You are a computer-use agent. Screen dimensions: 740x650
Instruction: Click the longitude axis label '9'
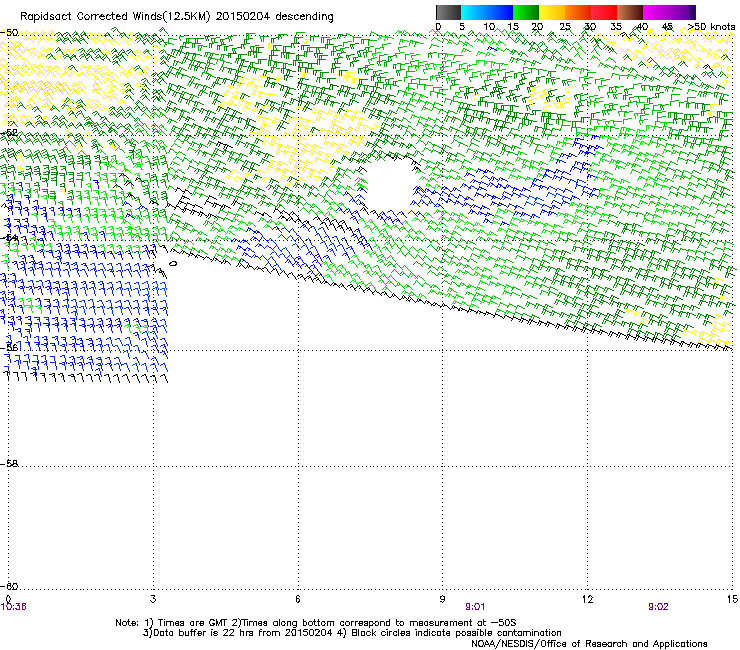(442, 599)
